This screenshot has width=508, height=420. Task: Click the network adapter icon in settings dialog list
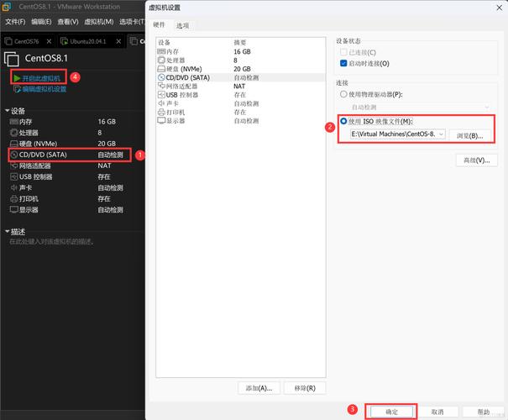161,86
